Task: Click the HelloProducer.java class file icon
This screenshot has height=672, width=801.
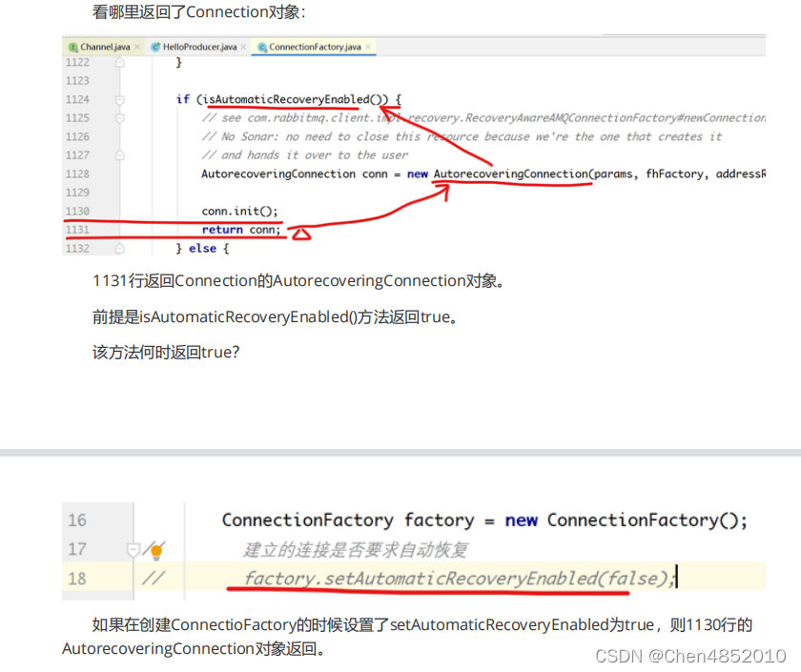Action: point(155,47)
